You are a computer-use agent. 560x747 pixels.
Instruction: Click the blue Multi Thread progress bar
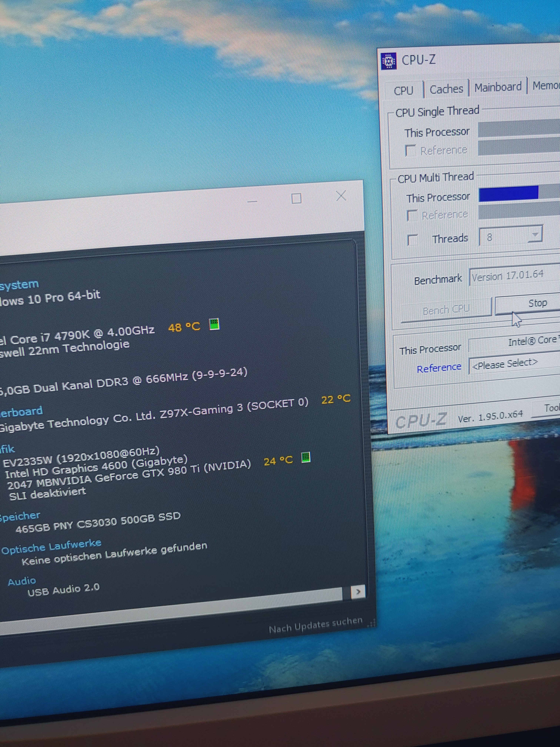click(508, 193)
